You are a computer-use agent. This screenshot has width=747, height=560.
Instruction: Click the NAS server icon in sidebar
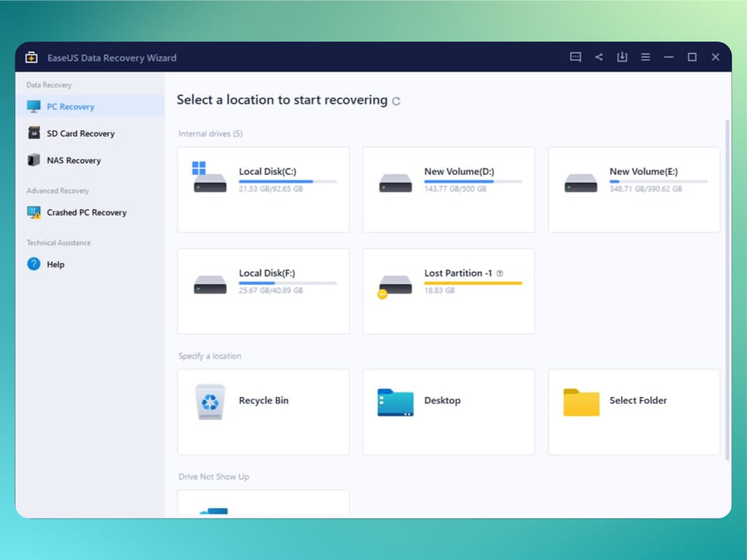click(x=34, y=160)
